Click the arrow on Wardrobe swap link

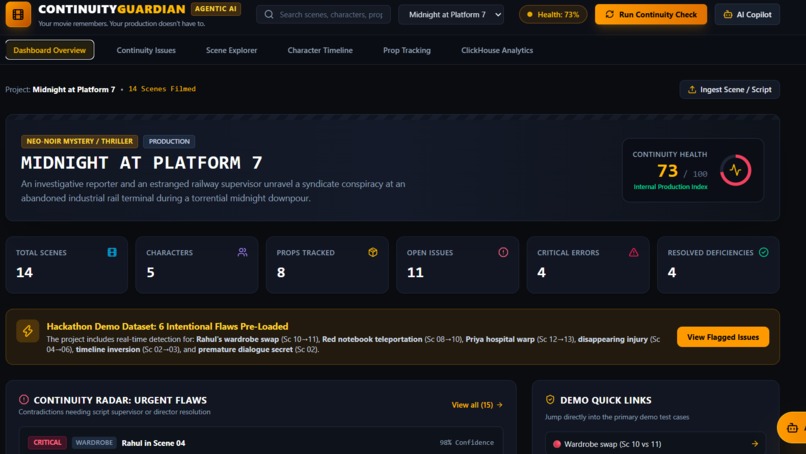[x=755, y=444]
